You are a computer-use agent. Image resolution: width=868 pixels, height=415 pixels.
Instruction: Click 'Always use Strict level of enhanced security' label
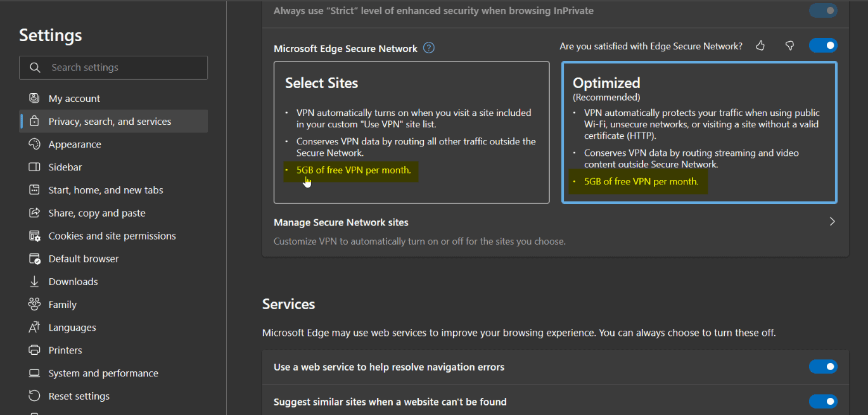coord(433,11)
